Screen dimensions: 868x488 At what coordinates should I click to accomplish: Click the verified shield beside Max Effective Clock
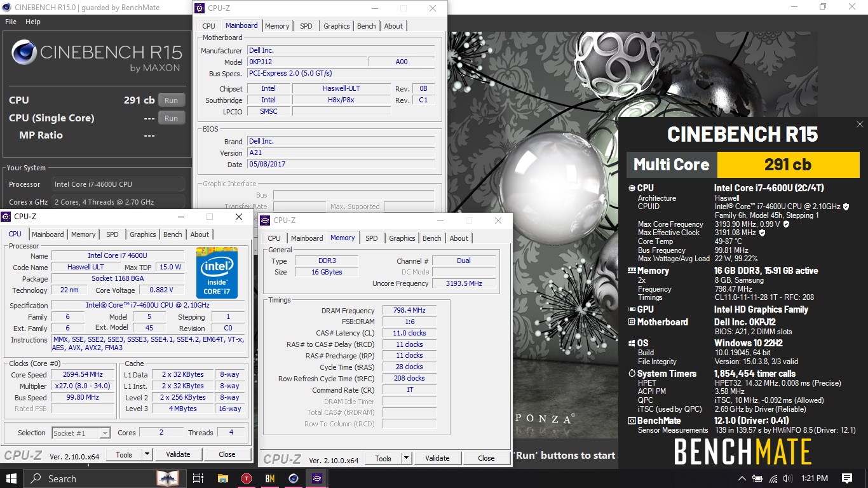(763, 233)
